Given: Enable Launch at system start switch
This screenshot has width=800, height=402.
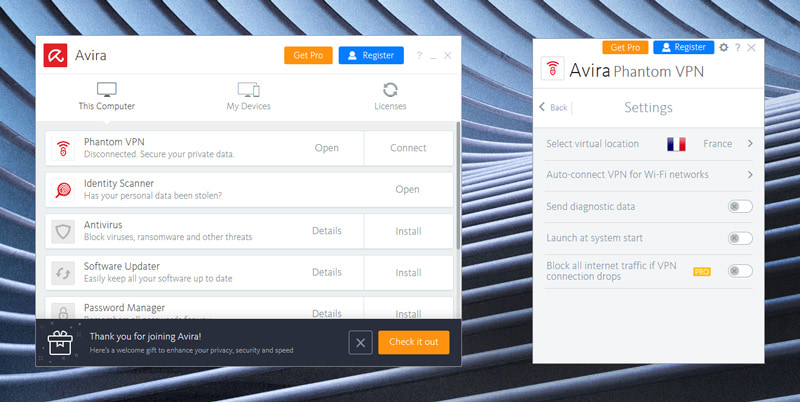Looking at the screenshot, I should pyautogui.click(x=740, y=238).
